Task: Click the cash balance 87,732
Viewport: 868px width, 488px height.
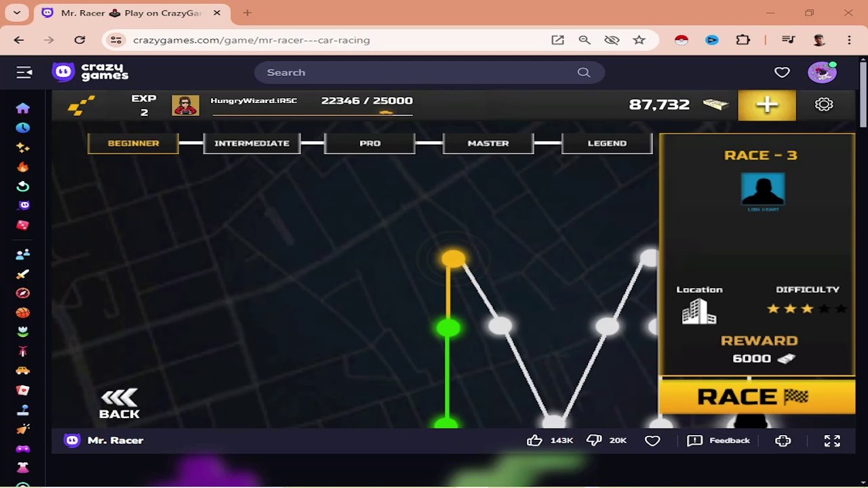Action: click(x=659, y=104)
